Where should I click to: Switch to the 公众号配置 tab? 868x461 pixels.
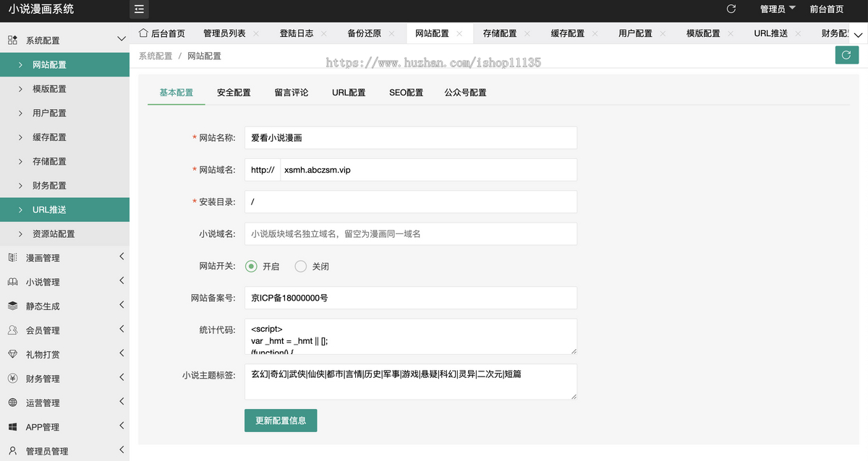tap(465, 92)
